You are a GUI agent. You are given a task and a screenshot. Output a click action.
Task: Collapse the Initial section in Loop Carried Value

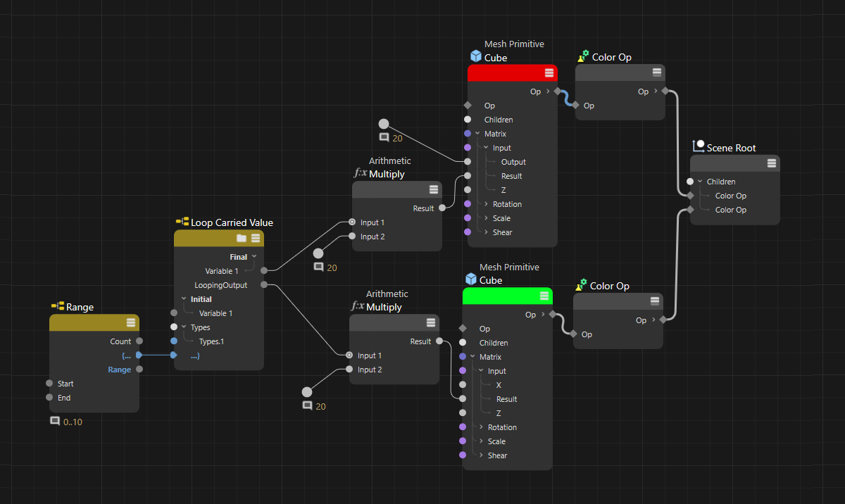click(184, 299)
